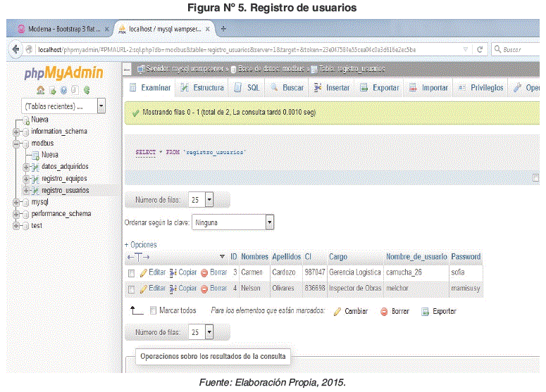Select datos_adquiridos table in the sidebar

pos(65,167)
